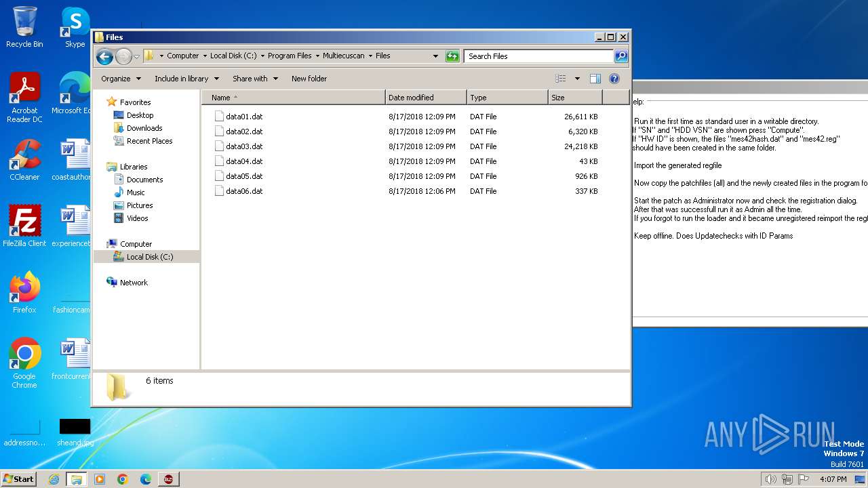Image resolution: width=868 pixels, height=488 pixels.
Task: Click into the Search Files box
Action: [539, 56]
